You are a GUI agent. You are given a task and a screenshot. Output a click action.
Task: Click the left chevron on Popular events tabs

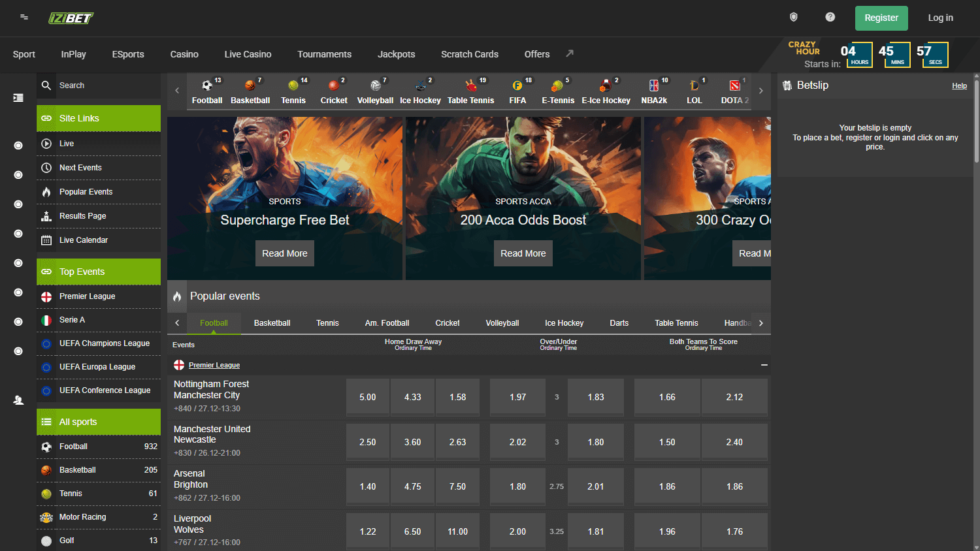[177, 323]
